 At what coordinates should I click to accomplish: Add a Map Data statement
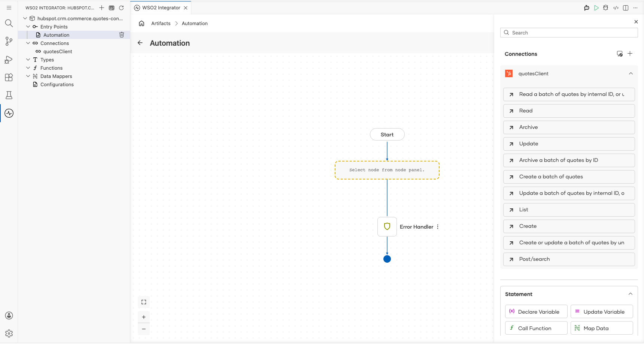tap(602, 328)
